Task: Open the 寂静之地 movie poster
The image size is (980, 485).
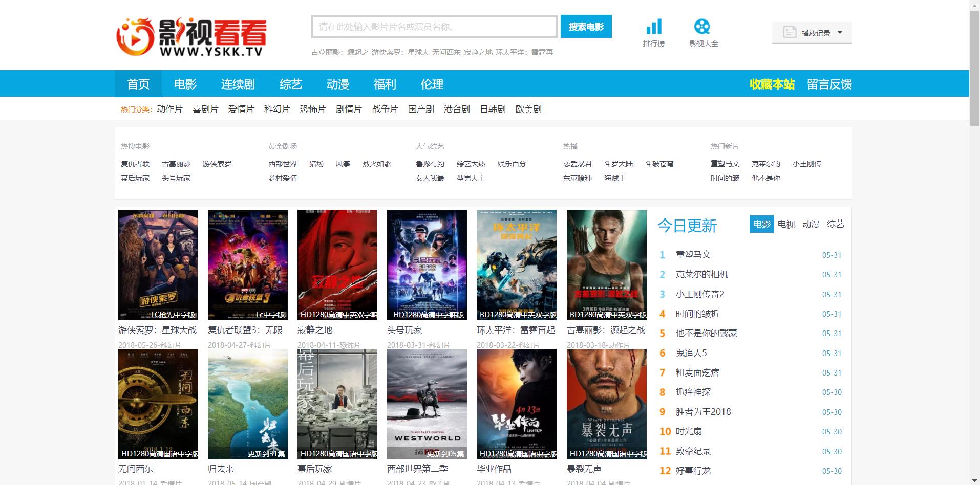Action: (337, 264)
